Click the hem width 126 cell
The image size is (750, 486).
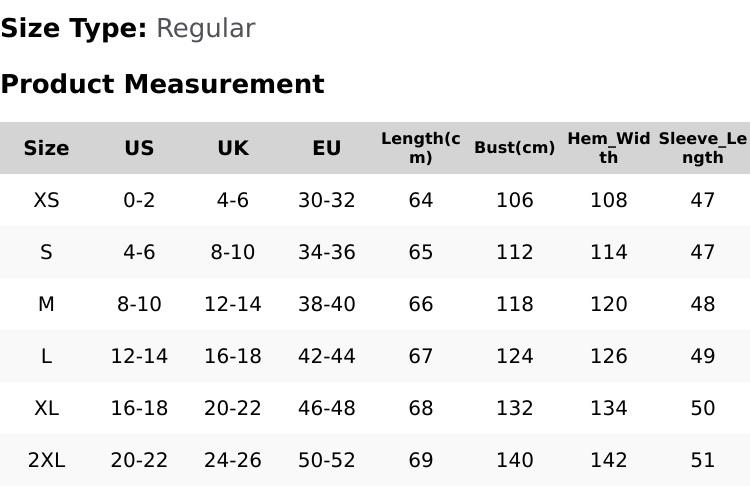pyautogui.click(x=608, y=356)
